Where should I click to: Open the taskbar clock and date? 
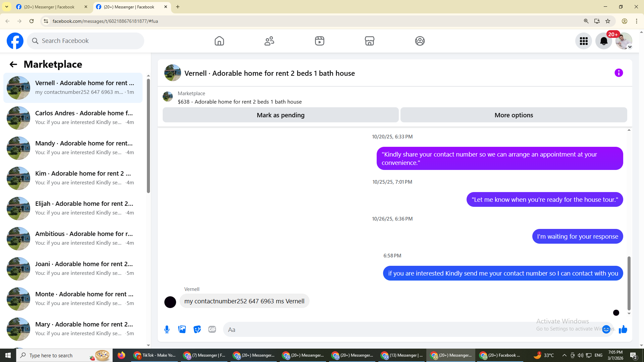click(615, 355)
